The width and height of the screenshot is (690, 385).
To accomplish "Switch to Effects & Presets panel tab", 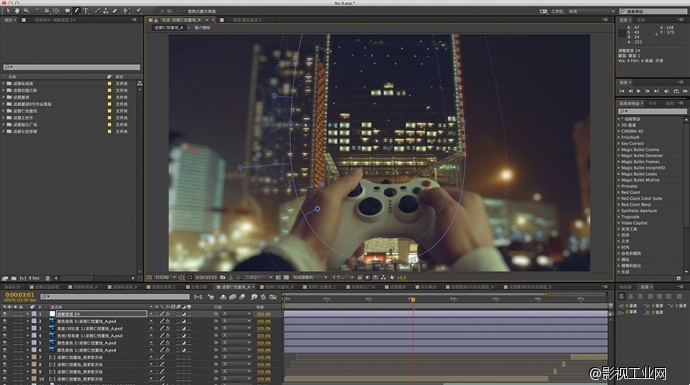I will click(x=631, y=103).
